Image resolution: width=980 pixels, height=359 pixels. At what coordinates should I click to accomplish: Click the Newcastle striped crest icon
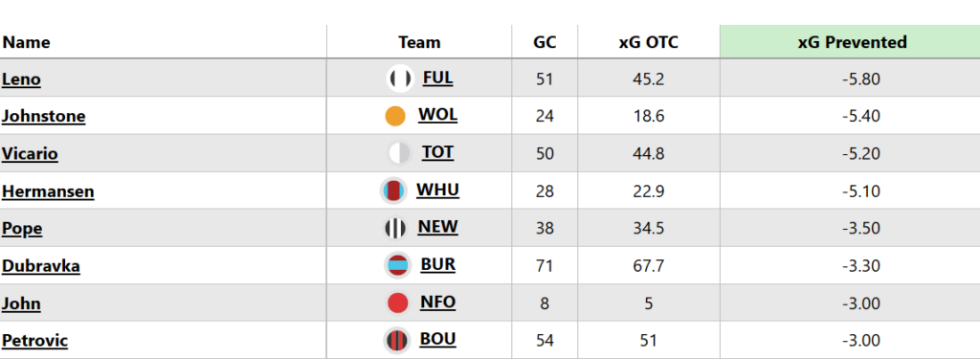(395, 228)
